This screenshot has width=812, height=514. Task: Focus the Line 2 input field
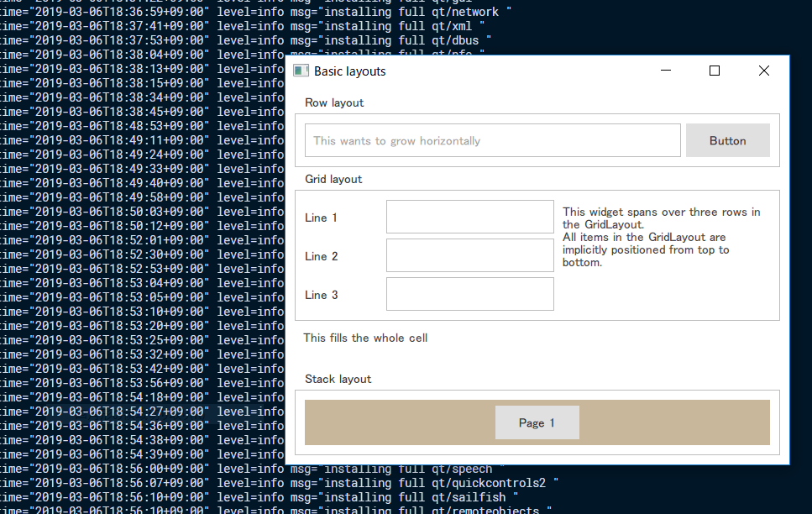click(469, 255)
